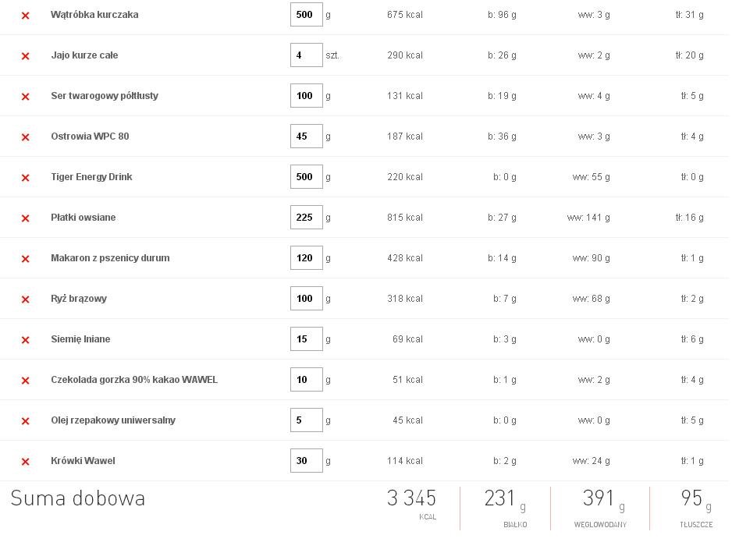Viewport: 732px width, 560px height.
Task: Open the Krówki Wawel product name
Action: point(83,461)
